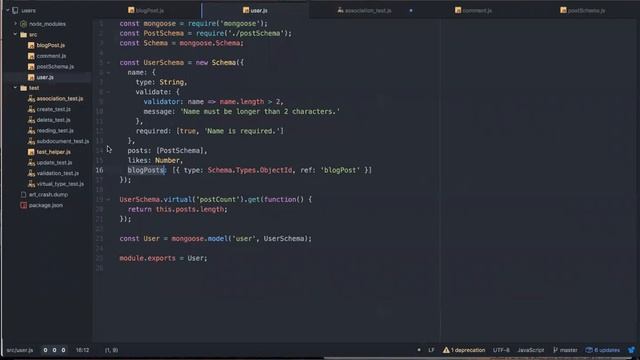Click the users project root repo icon
This screenshot has width=640, height=360.
15,11
